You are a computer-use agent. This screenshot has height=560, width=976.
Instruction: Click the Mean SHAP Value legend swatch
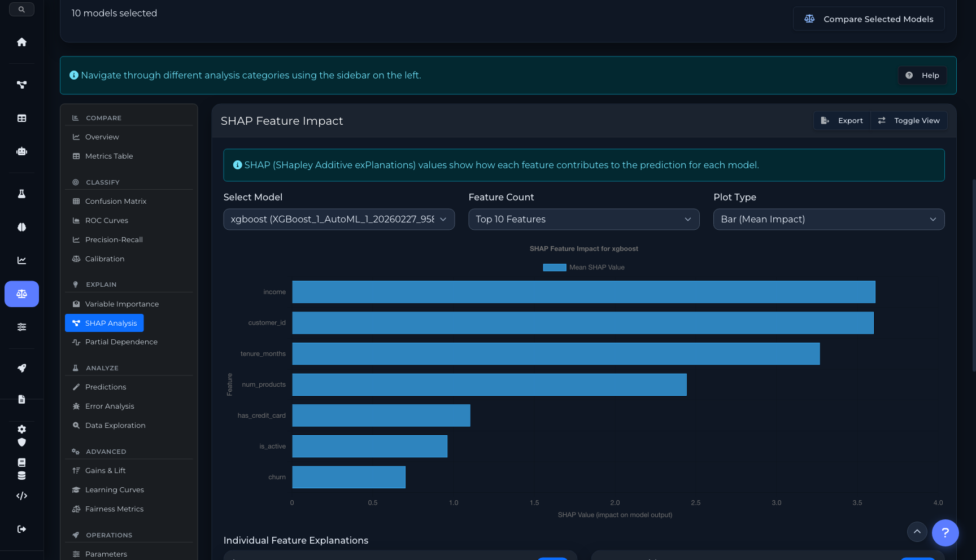(x=555, y=267)
